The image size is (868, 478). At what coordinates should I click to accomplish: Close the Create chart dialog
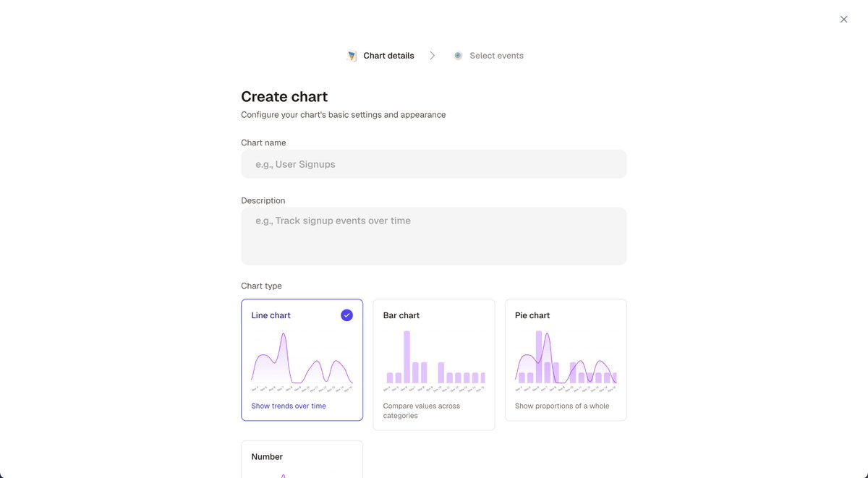(x=843, y=20)
